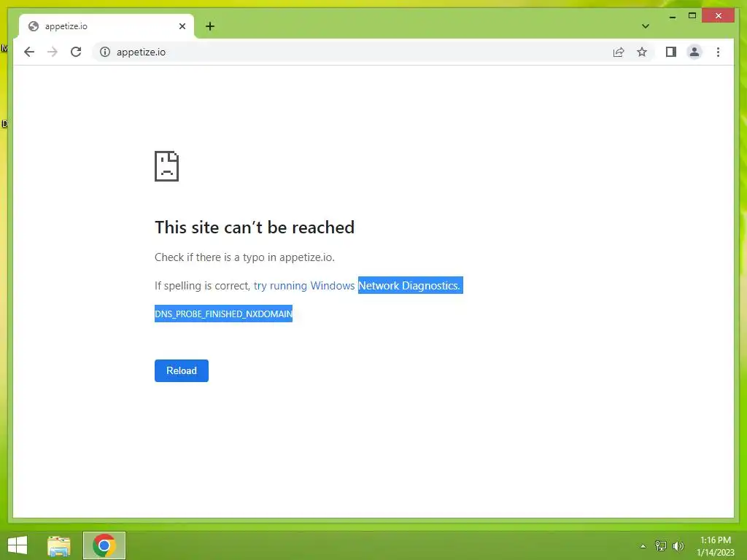The width and height of the screenshot is (747, 560).
Task: Click the forward navigation arrow
Action: pos(53,52)
